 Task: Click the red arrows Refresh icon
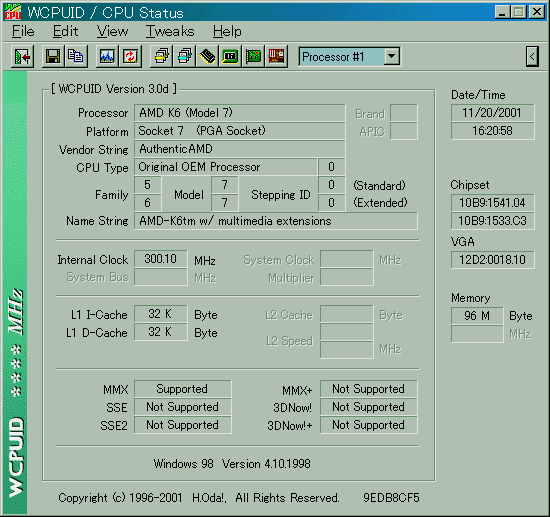pos(130,56)
